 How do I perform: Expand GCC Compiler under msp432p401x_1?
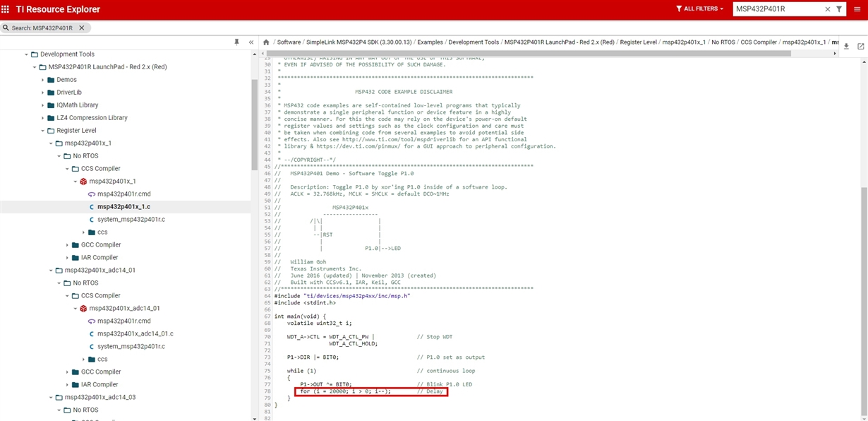[x=67, y=245]
